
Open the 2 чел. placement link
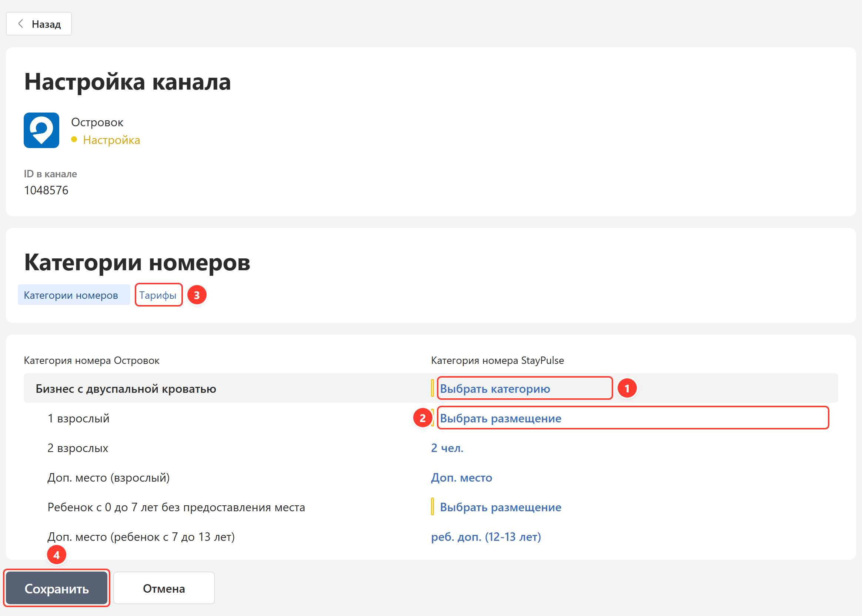447,448
